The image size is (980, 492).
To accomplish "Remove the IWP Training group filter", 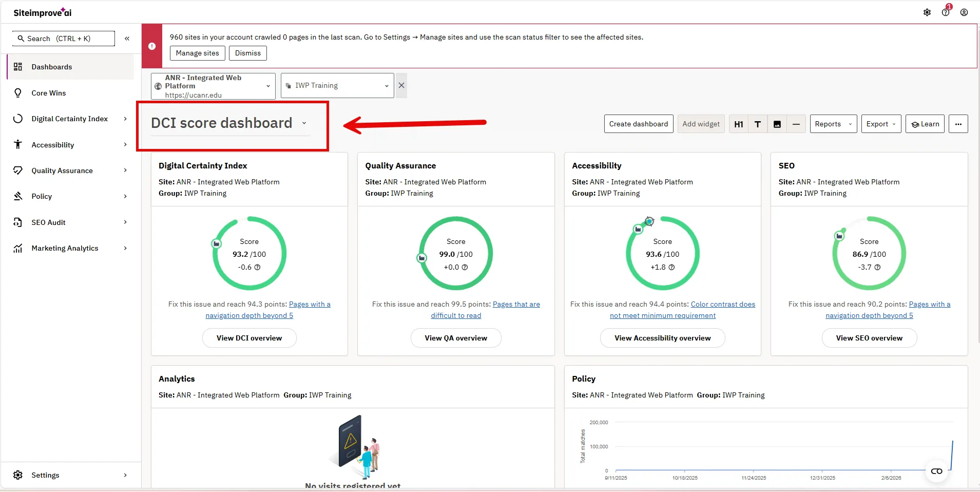I will tap(401, 85).
